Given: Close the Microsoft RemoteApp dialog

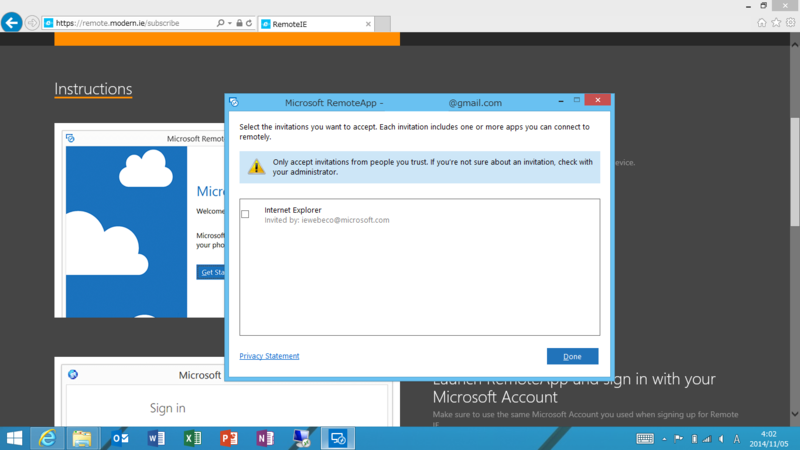Looking at the screenshot, I should point(597,100).
